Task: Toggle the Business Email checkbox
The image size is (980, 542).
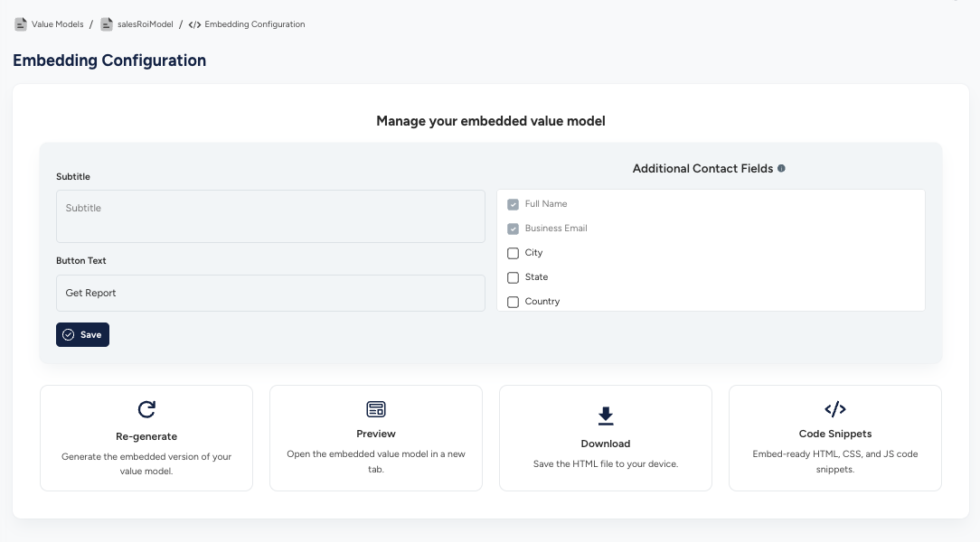Action: [x=514, y=229]
